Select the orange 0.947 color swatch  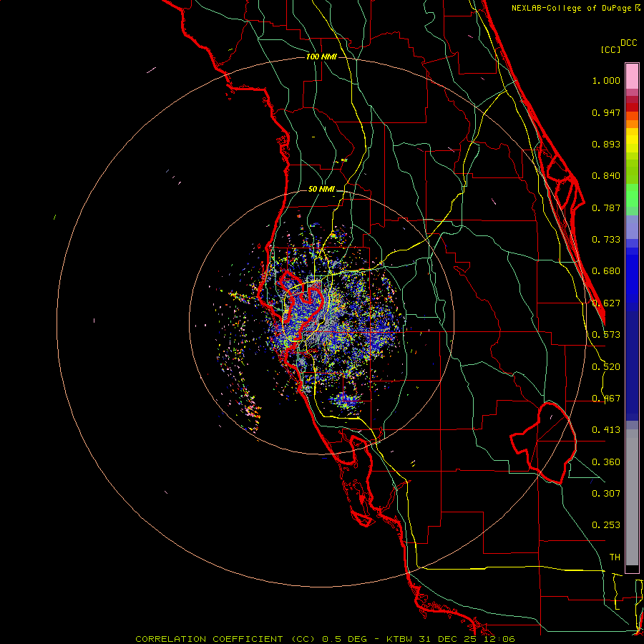point(632,116)
